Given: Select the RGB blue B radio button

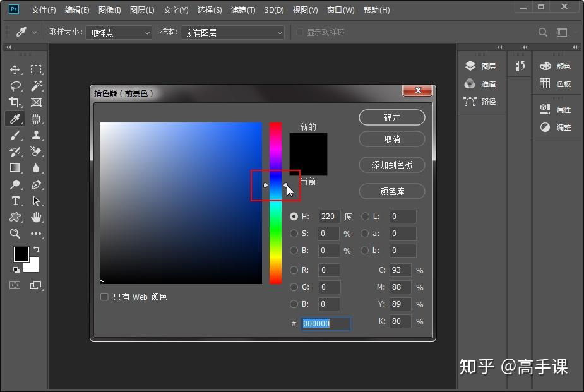Looking at the screenshot, I should click(294, 304).
